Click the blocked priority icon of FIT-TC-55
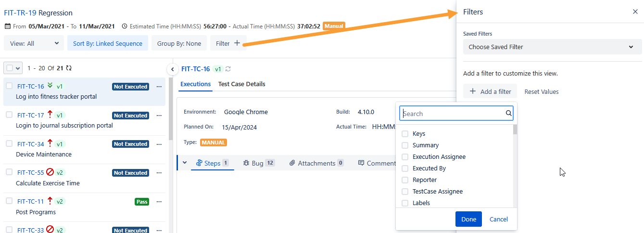644x233 pixels. 50,172
